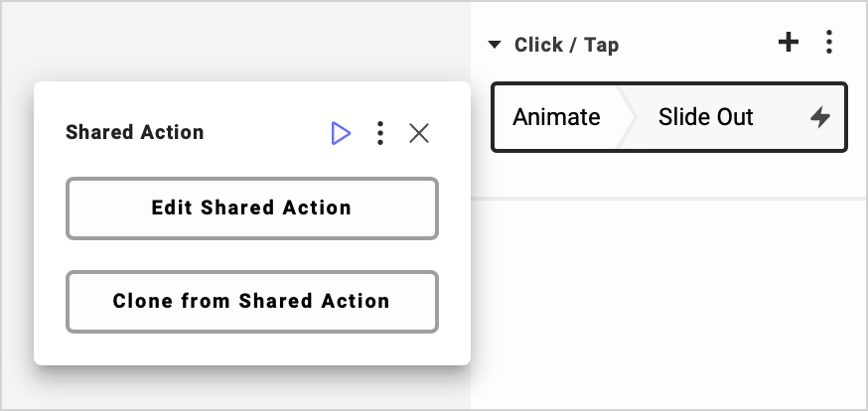Add a new action to Click / Tap
The height and width of the screenshot is (411, 868).
click(788, 43)
